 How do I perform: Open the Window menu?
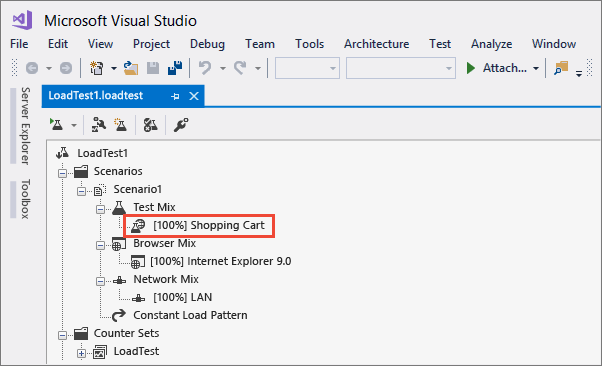554,44
